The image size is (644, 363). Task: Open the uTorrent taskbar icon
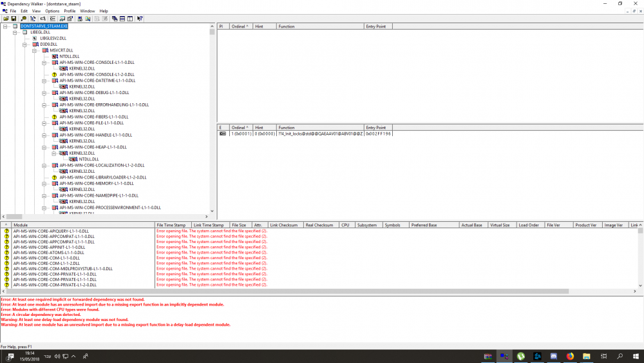pos(521,357)
